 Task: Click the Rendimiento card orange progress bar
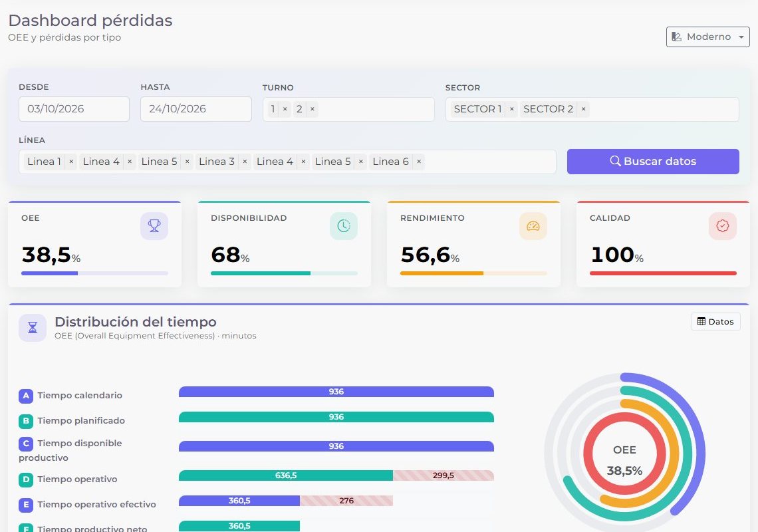(442, 273)
